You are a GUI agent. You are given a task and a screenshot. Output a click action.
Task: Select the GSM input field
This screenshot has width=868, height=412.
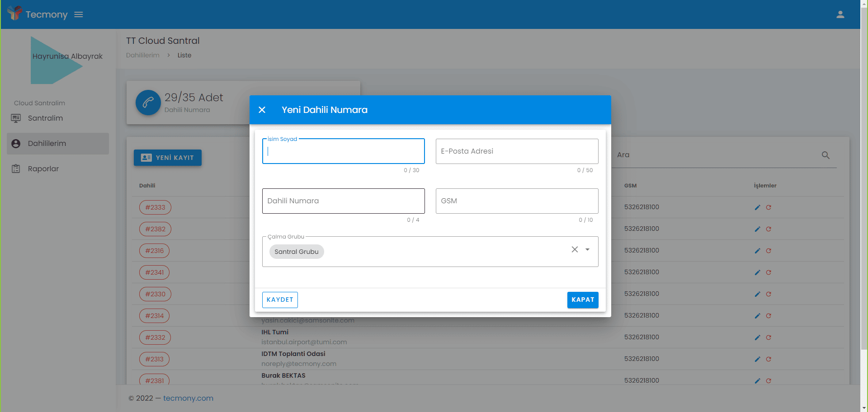click(517, 201)
